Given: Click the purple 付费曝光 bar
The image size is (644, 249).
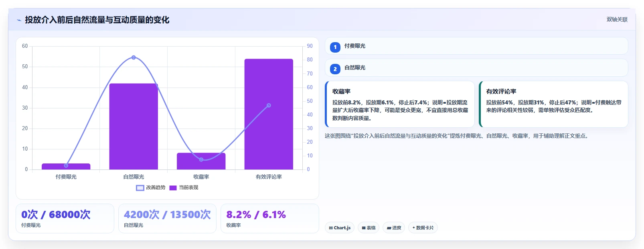Looking at the screenshot, I should pos(66,166).
